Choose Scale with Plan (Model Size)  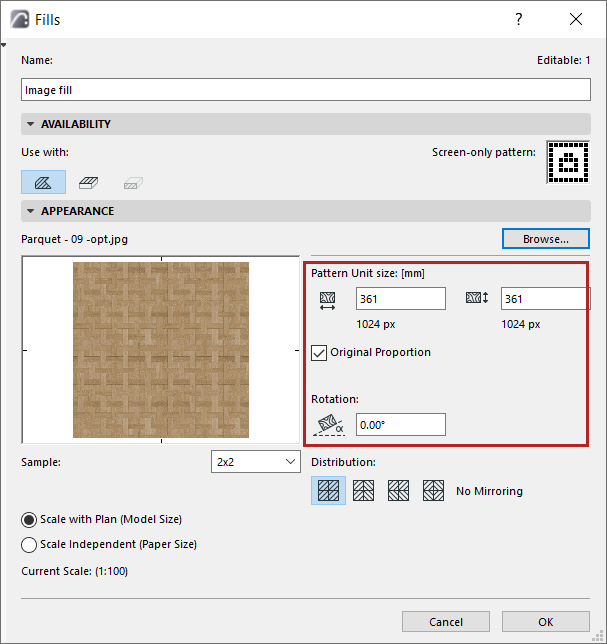pyautogui.click(x=29, y=520)
